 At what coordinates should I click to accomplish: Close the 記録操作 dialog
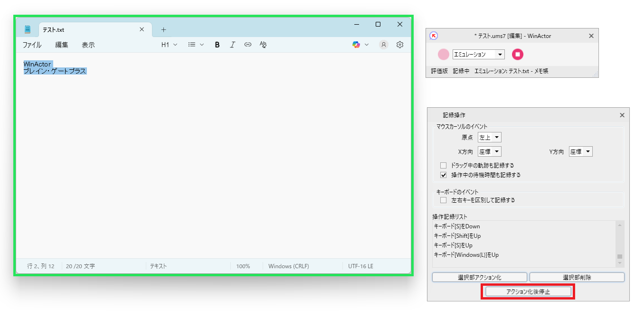pos(622,115)
